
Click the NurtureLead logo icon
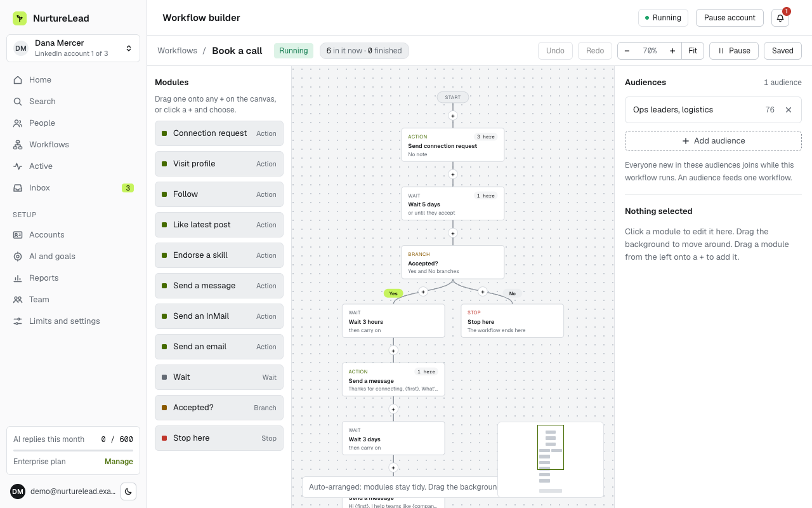pos(20,18)
